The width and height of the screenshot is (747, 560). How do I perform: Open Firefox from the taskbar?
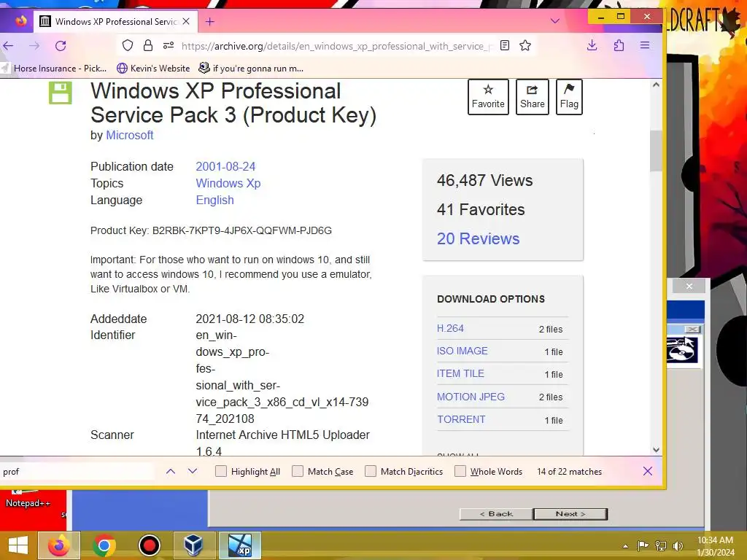click(58, 545)
